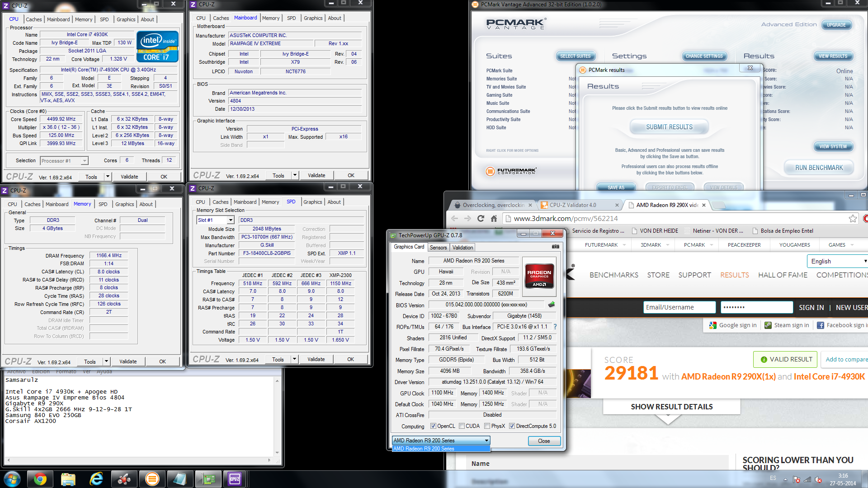
Task: Open the molecule-shaped app on the taskbar
Action: click(124, 479)
